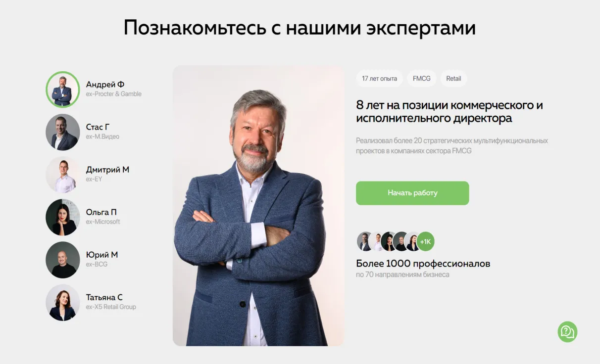Select Татьяна С avatar thumbnail
This screenshot has height=364, width=600.
tap(63, 302)
